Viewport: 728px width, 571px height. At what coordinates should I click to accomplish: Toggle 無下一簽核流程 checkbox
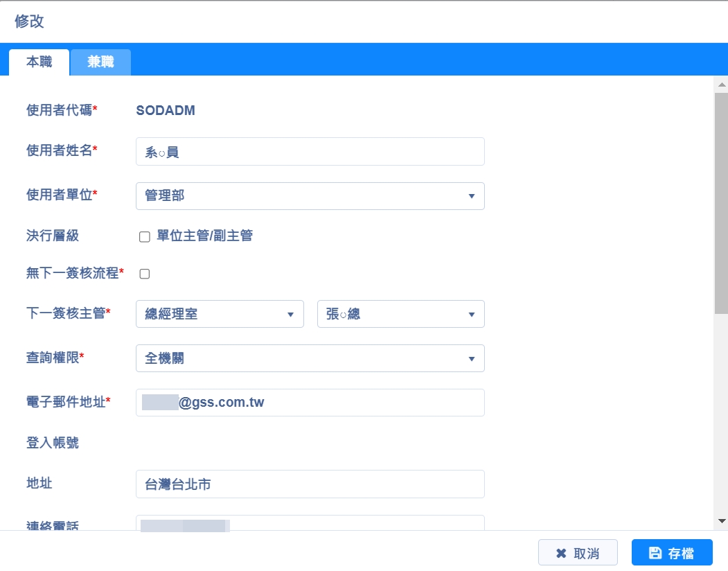coord(145,274)
